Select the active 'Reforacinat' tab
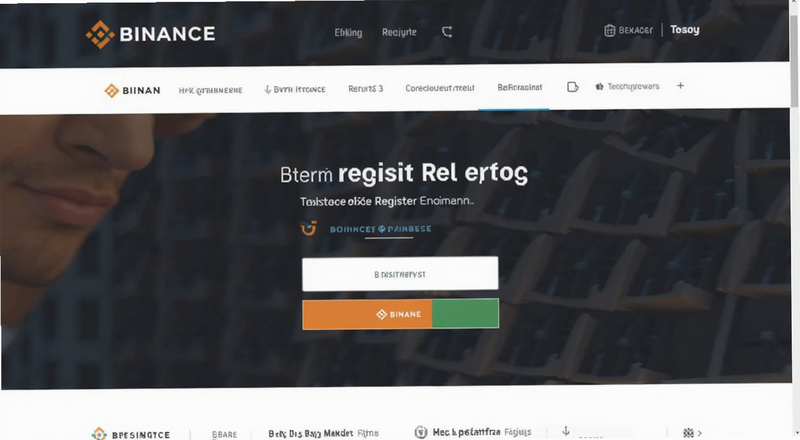 click(519, 87)
